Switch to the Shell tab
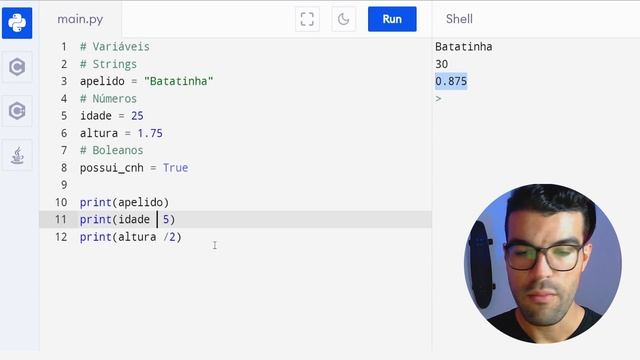Screen dimensions: 640x360 (459, 19)
